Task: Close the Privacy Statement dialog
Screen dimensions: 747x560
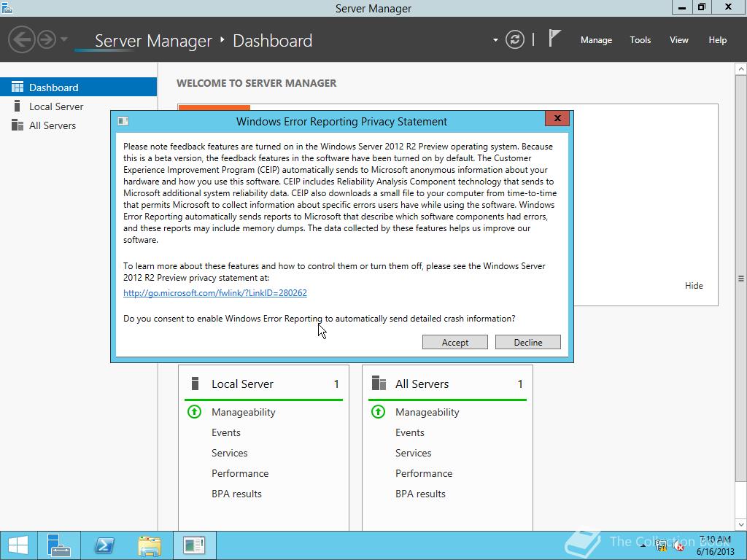Action: [557, 118]
